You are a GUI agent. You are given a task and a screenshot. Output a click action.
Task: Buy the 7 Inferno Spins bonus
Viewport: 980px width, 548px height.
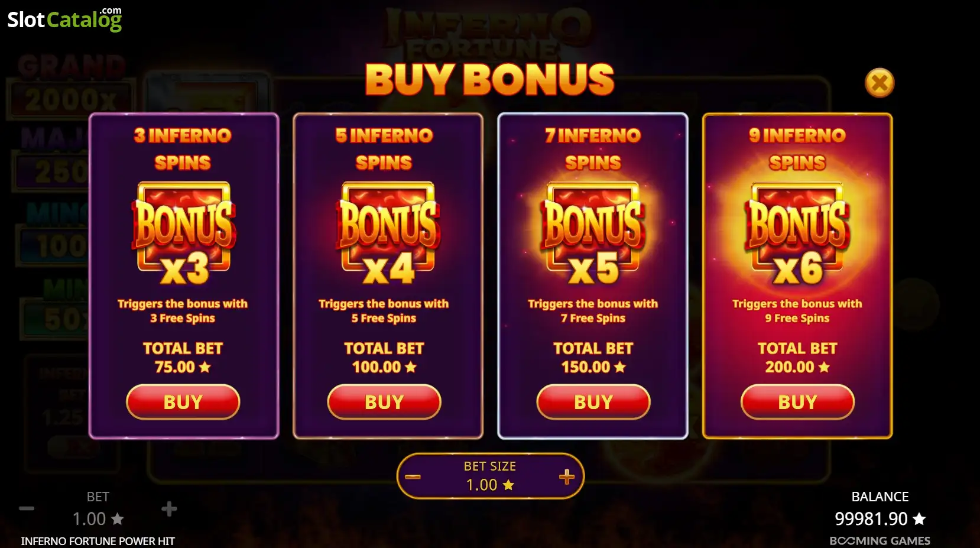tap(593, 402)
